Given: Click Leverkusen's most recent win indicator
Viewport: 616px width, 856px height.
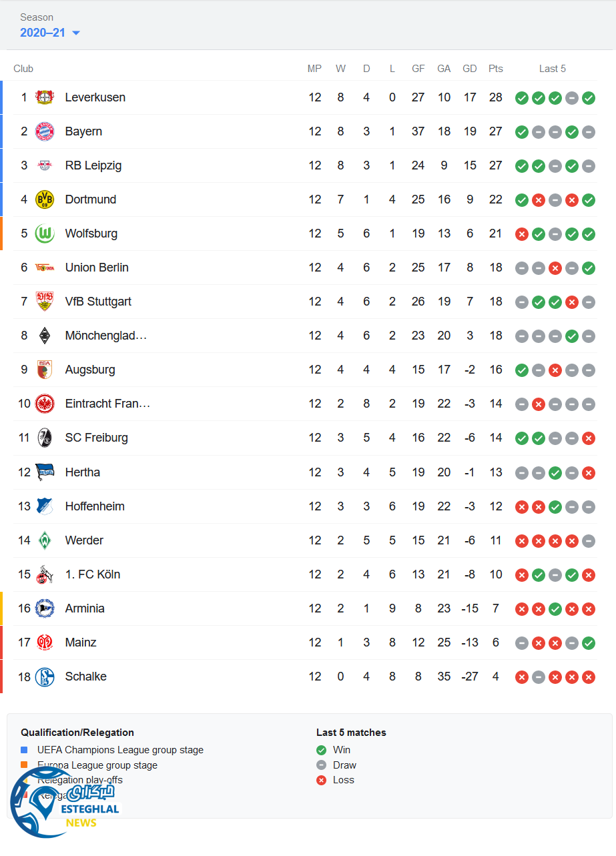Looking at the screenshot, I should 589,98.
